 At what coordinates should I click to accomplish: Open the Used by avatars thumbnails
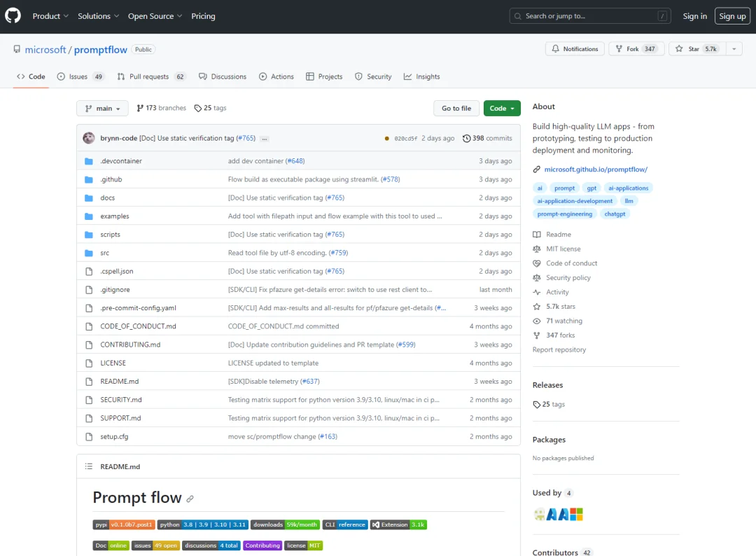pos(559,515)
